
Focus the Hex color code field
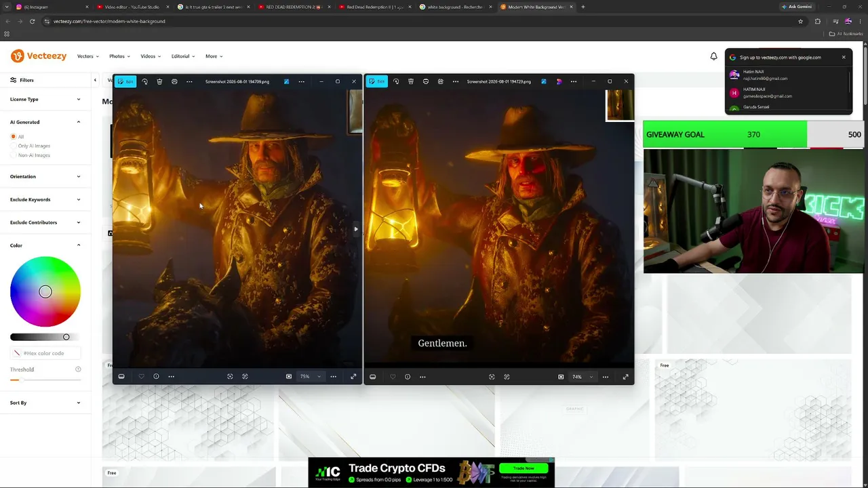pyautogui.click(x=45, y=353)
